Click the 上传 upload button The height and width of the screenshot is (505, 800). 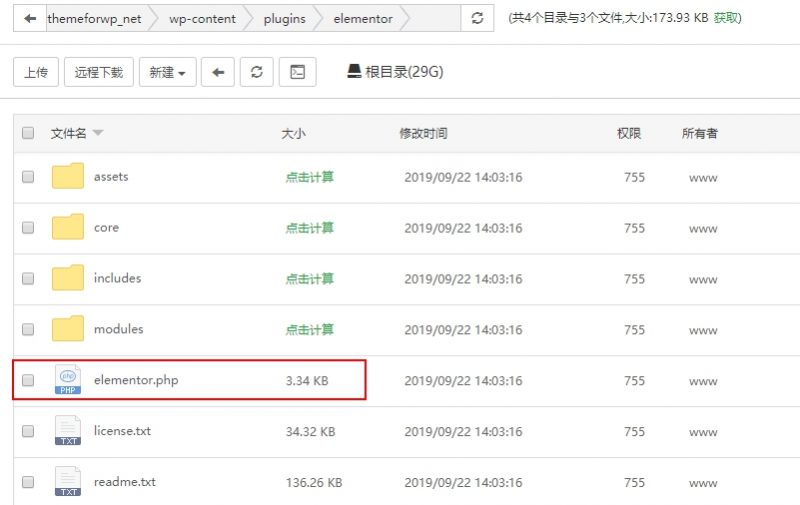(x=36, y=72)
